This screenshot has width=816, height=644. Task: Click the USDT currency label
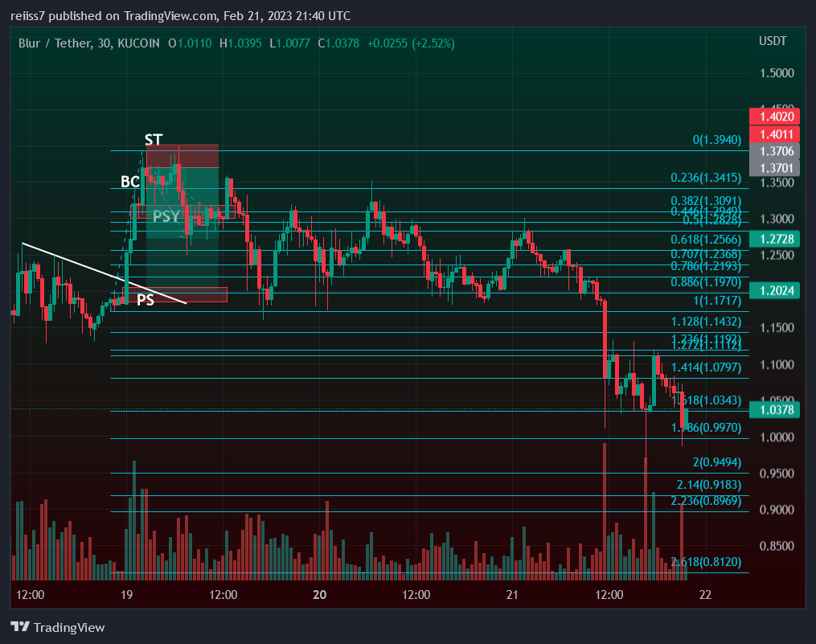pos(773,41)
